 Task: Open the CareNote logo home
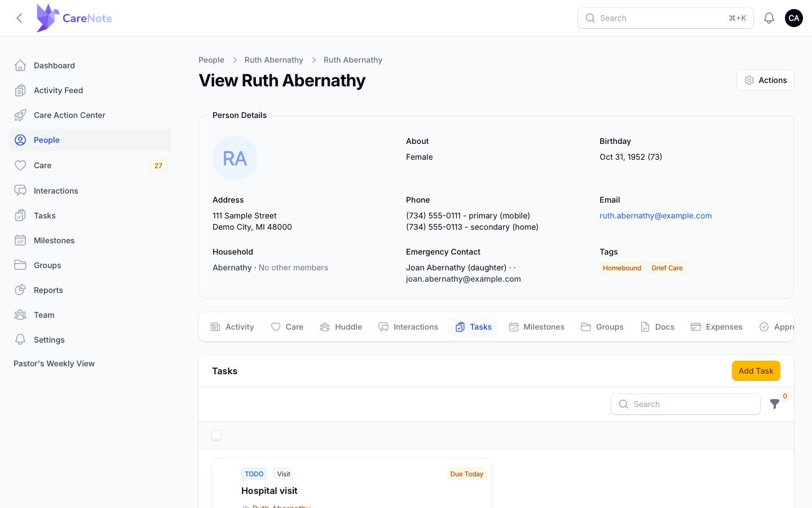[74, 18]
